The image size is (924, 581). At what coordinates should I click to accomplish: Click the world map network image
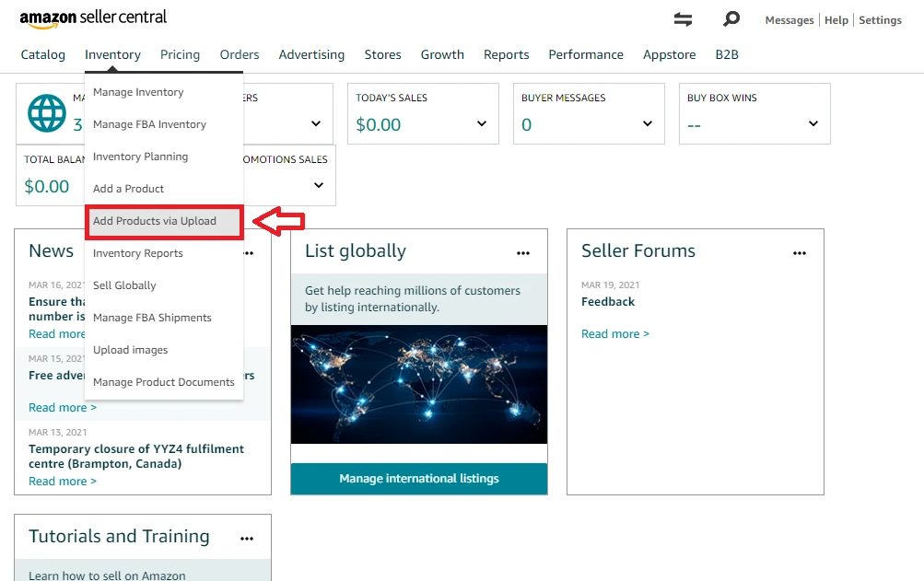click(419, 384)
